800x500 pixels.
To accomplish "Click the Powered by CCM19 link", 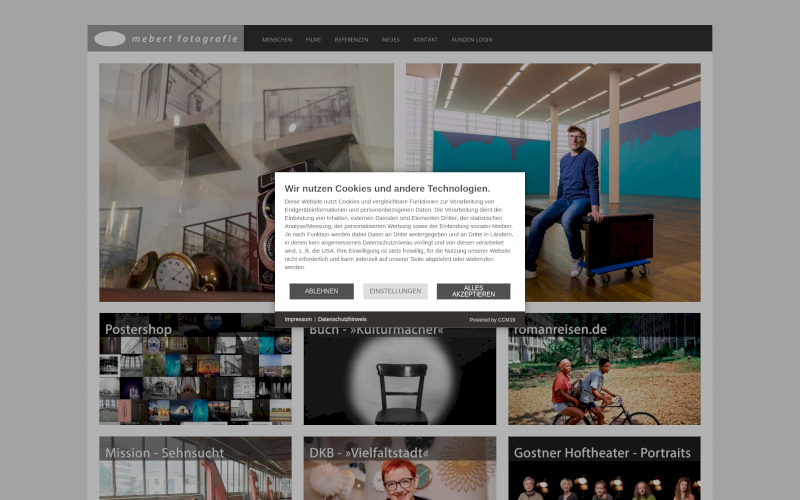I will 492,320.
